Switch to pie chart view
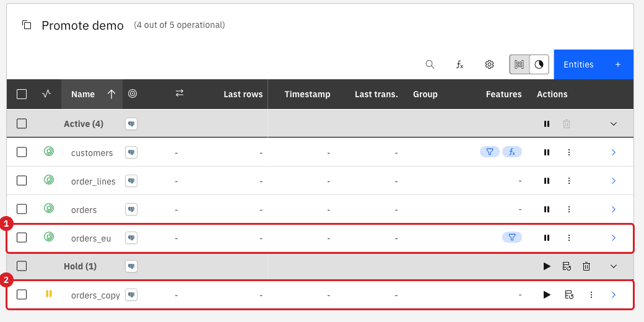The height and width of the screenshot is (322, 644). (539, 64)
